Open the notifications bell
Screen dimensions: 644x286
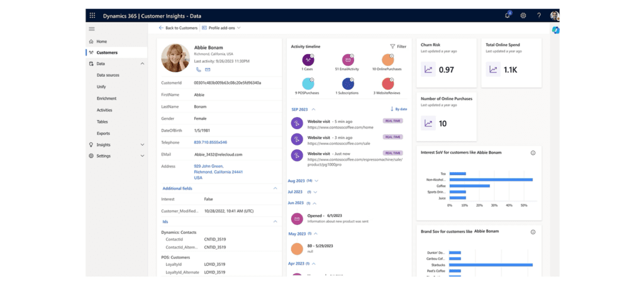[508, 15]
